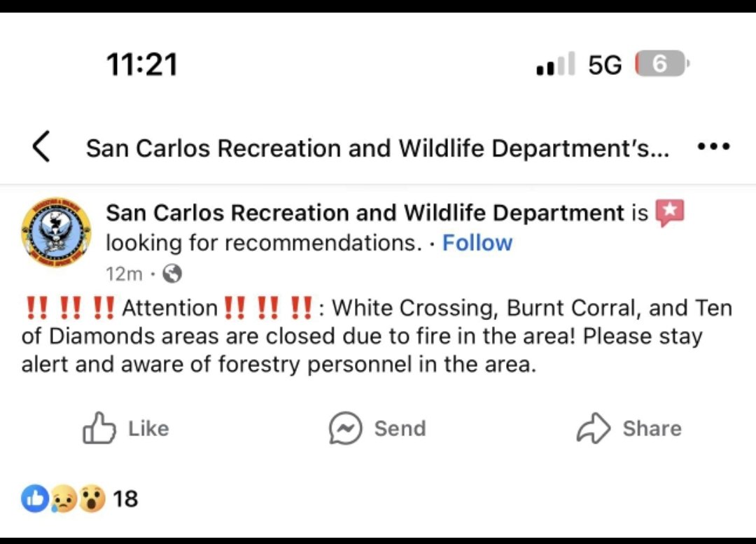Tap the Attention fire closure post text
Image resolution: width=756 pixels, height=544 pixels.
377,335
